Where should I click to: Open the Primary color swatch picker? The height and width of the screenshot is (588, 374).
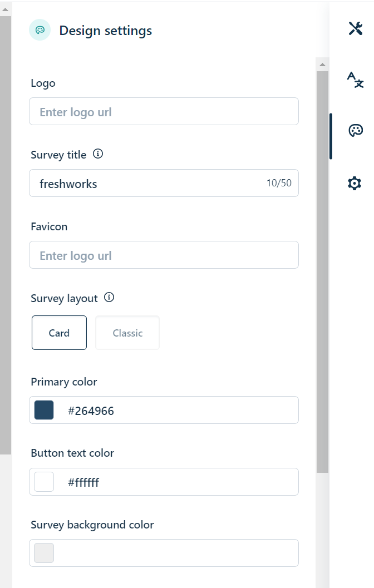pyautogui.click(x=44, y=410)
